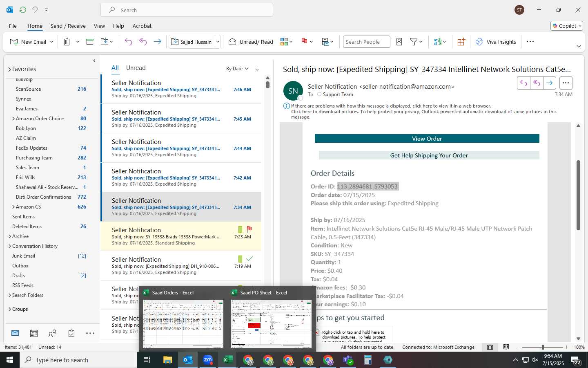
Task: Expand the Favorites section
Action: pos(9,69)
